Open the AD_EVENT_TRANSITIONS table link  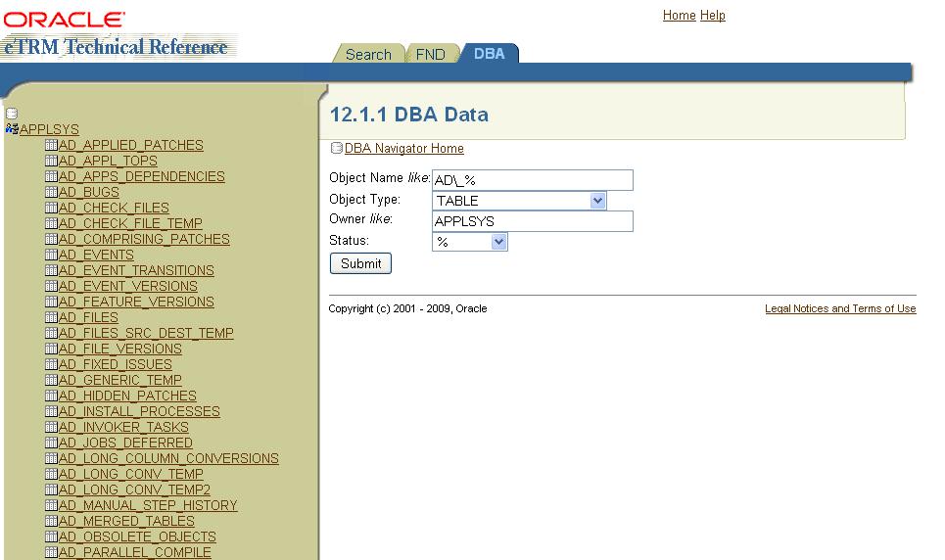[136, 270]
